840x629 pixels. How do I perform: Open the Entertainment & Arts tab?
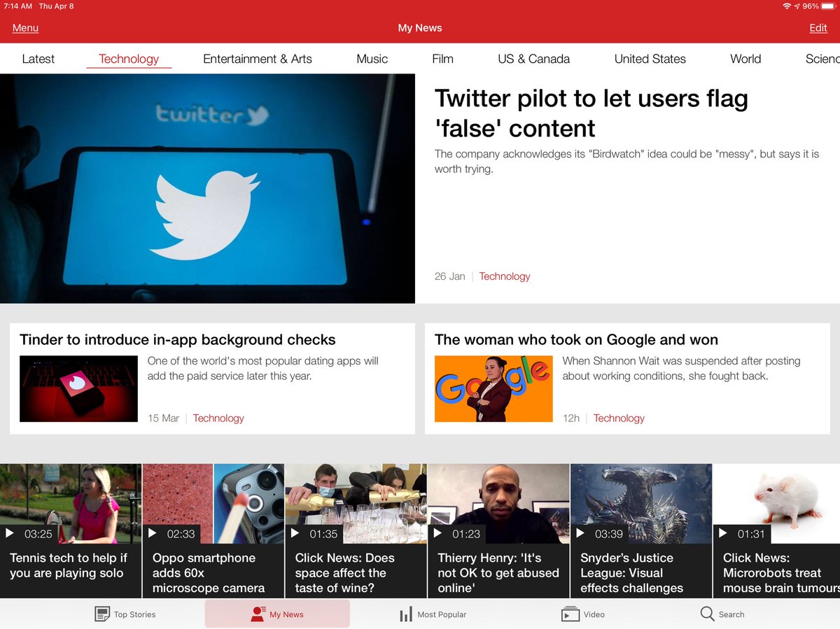258,59
